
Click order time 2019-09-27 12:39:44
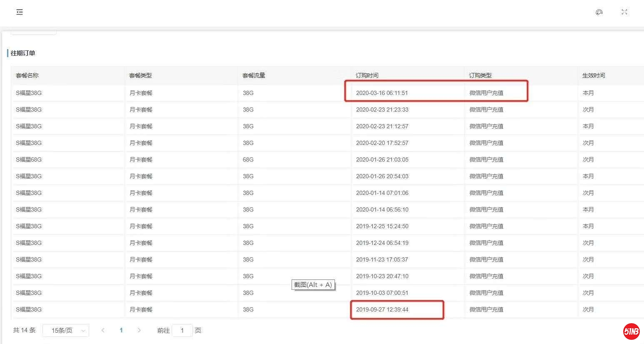(x=382, y=309)
